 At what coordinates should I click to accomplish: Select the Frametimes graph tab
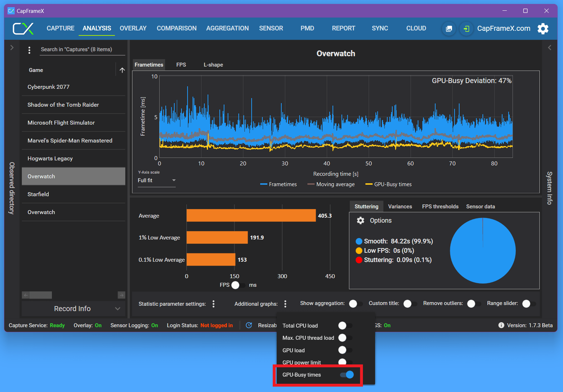149,65
